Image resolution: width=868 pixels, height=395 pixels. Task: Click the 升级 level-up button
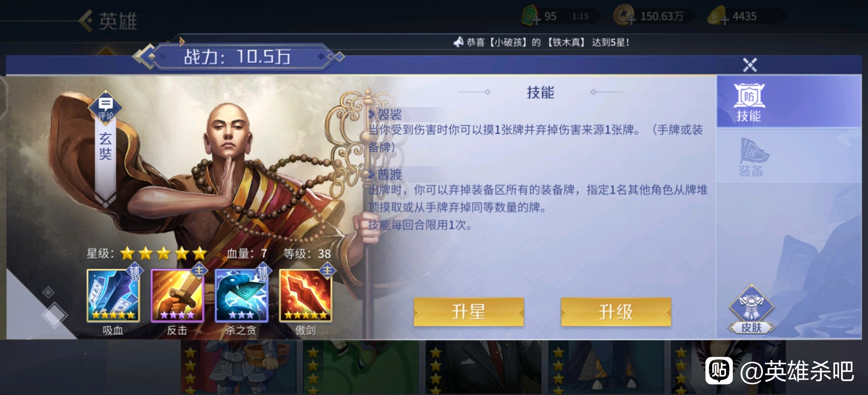616,312
